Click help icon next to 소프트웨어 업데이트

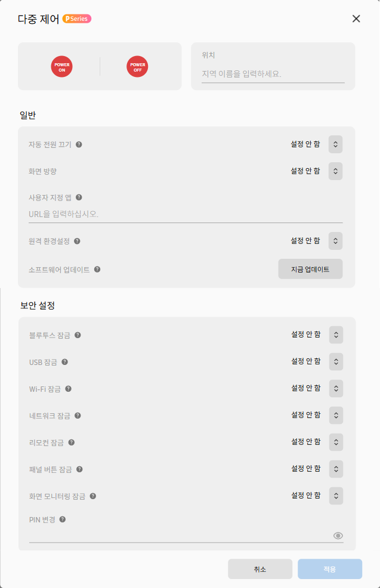97,269
